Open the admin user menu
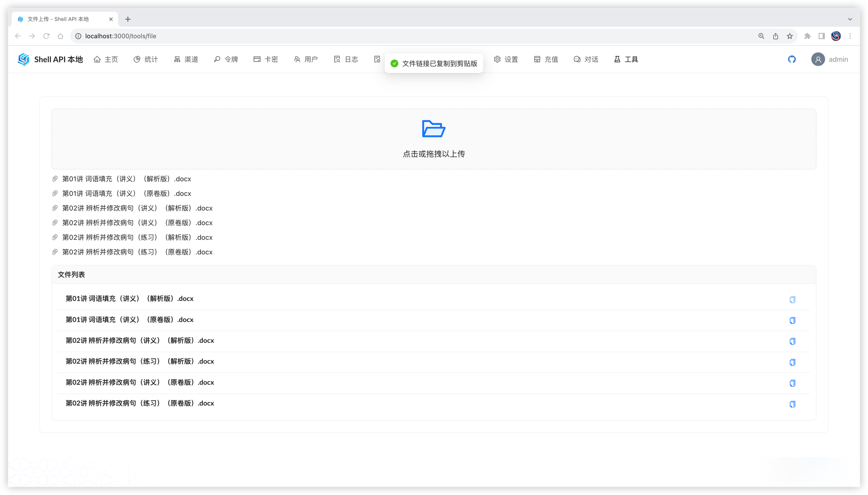The width and height of the screenshot is (868, 495). 829,59
